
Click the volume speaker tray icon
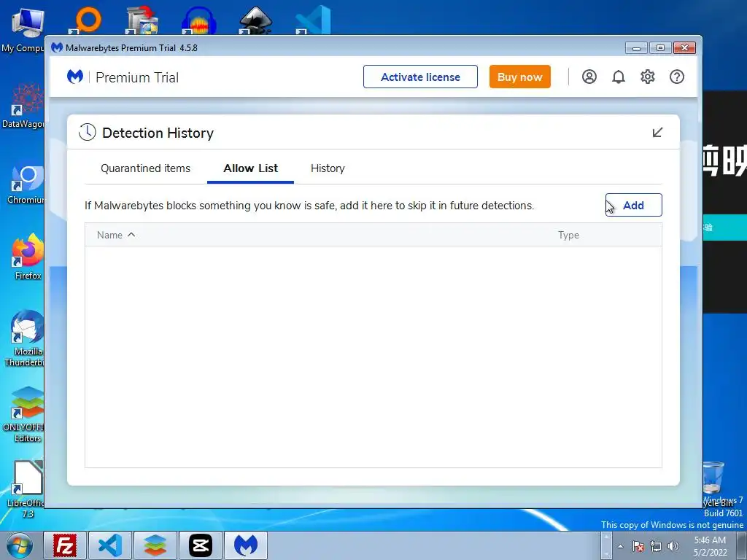[673, 547]
